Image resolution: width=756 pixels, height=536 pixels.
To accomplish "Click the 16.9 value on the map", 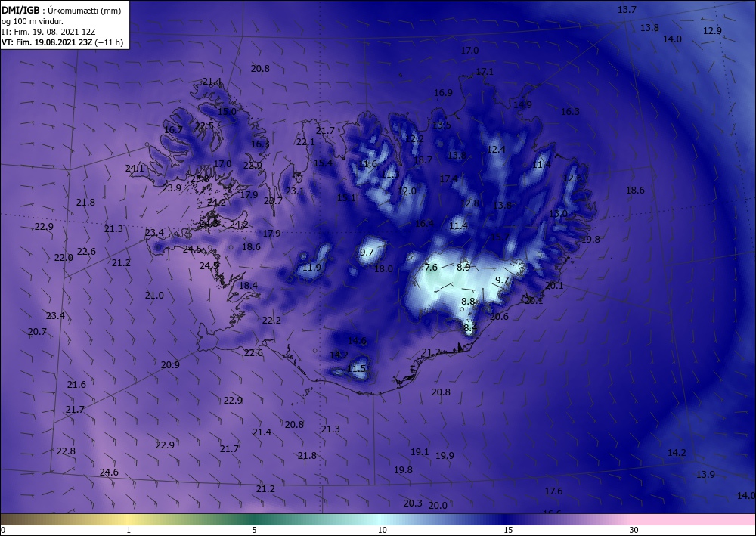I will [x=443, y=93].
